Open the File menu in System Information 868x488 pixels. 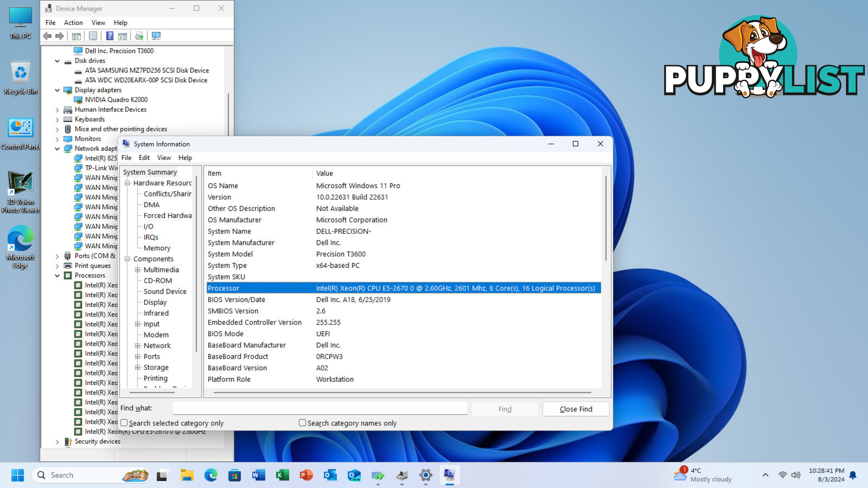pyautogui.click(x=126, y=158)
